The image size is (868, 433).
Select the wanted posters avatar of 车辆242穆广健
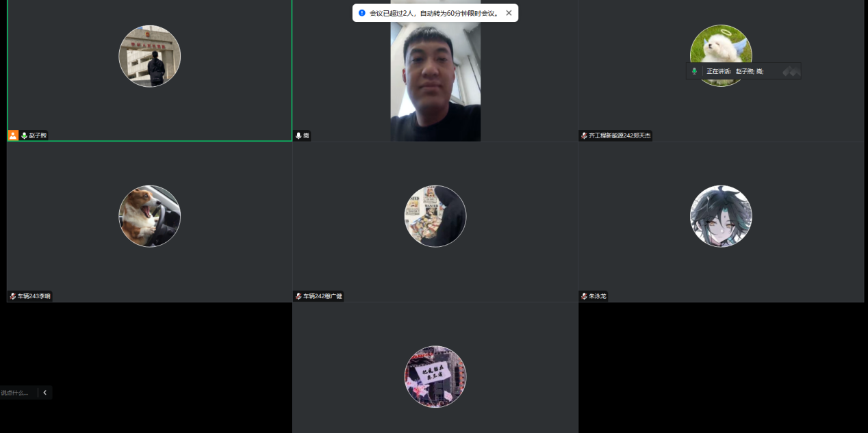coord(435,216)
